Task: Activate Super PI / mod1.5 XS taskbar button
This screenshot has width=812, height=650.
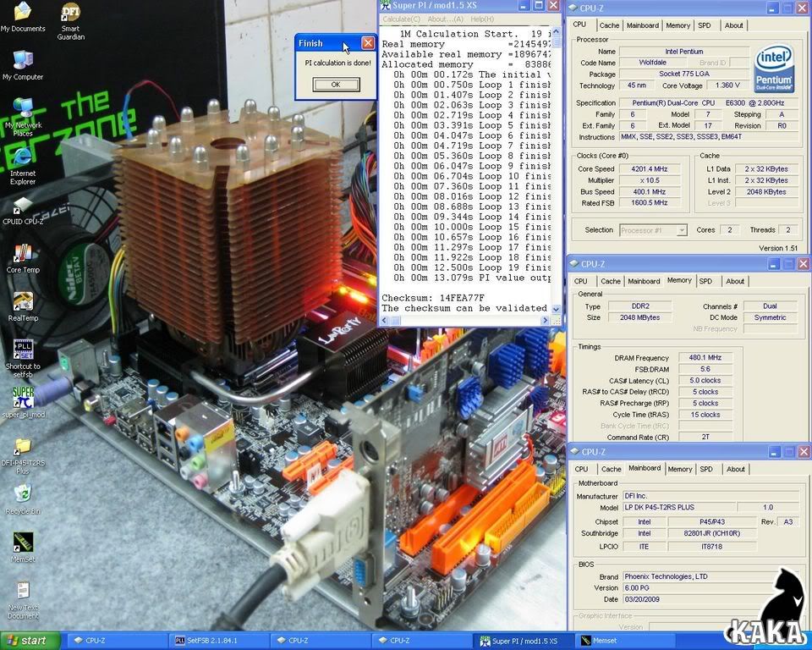Action: click(x=523, y=642)
